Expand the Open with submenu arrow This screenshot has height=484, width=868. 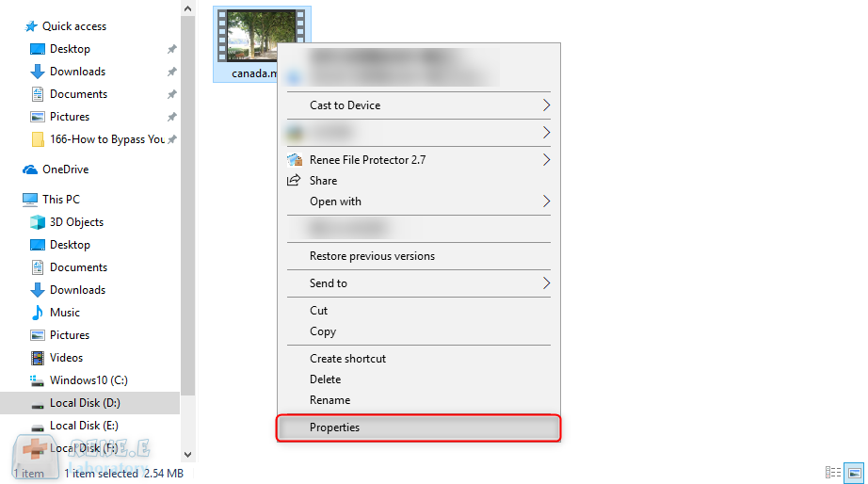546,202
